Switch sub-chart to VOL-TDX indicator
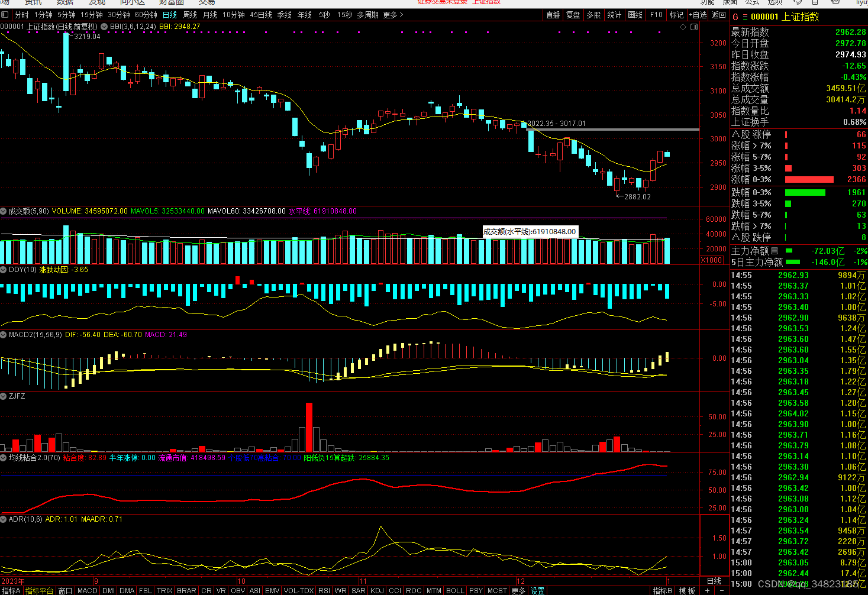Screen dimensions: 868x595 point(299,590)
